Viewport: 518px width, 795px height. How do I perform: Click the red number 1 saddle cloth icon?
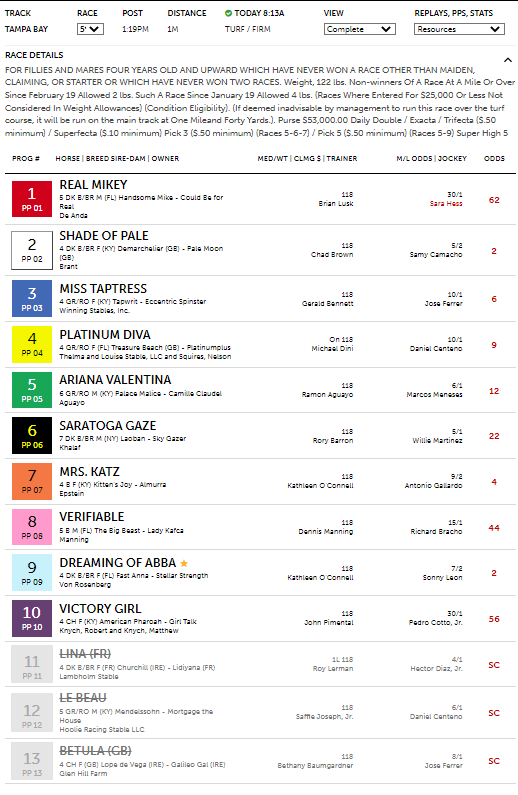(32, 199)
